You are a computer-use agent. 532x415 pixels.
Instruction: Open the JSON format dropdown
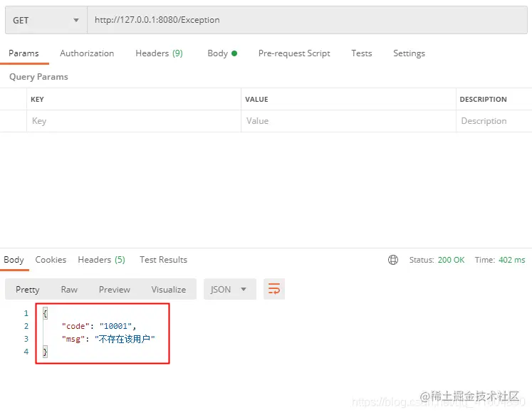tap(230, 289)
